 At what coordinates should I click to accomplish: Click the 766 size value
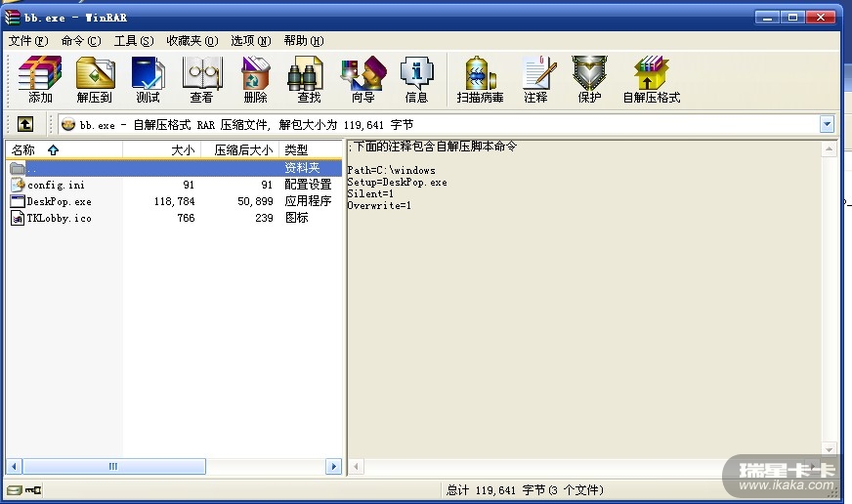click(186, 219)
